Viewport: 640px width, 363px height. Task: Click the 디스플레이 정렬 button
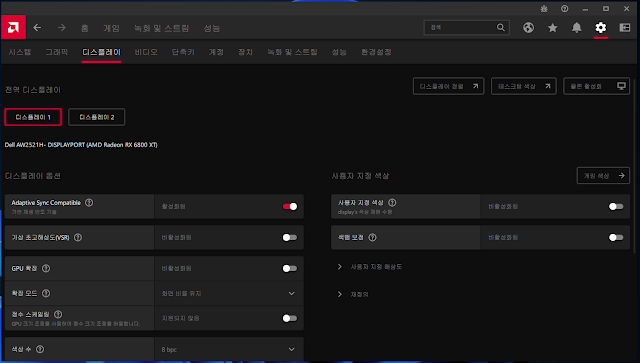coord(448,86)
